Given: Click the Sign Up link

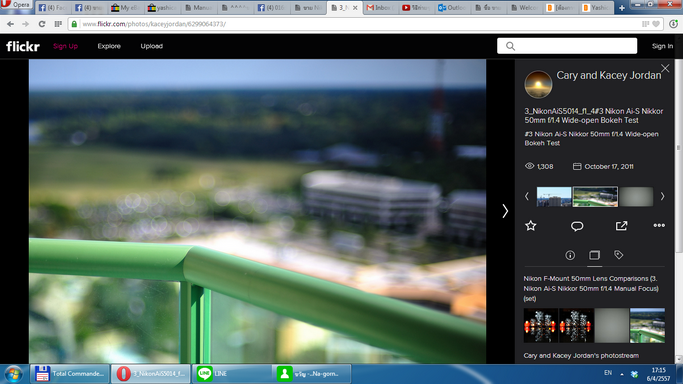Looking at the screenshot, I should [x=65, y=46].
